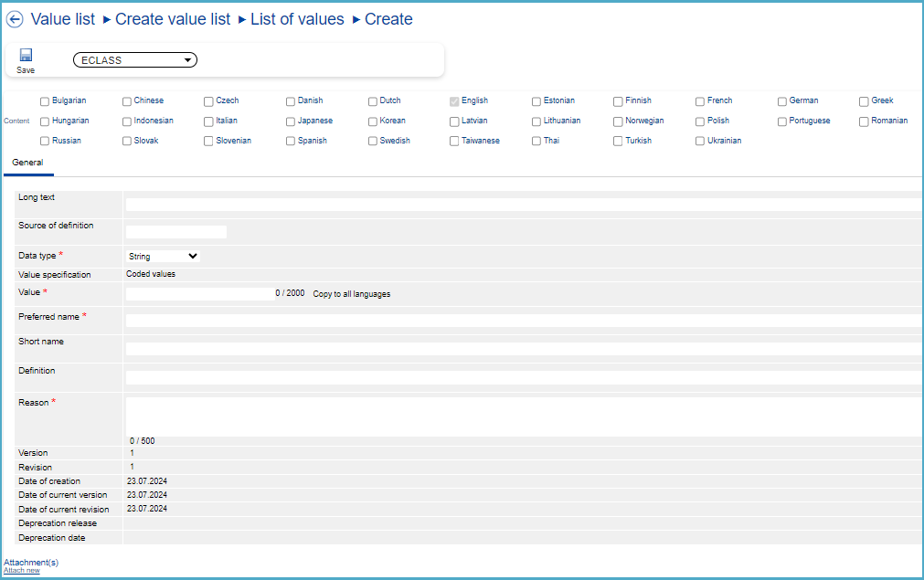This screenshot has width=924, height=580.
Task: Click the back arrow icon
Action: (15, 19)
